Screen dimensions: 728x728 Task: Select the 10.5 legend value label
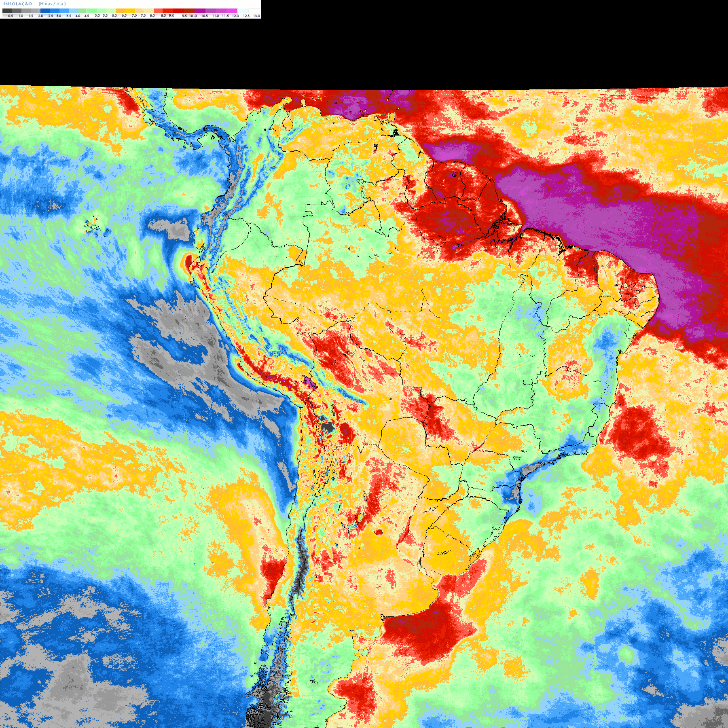205,16
